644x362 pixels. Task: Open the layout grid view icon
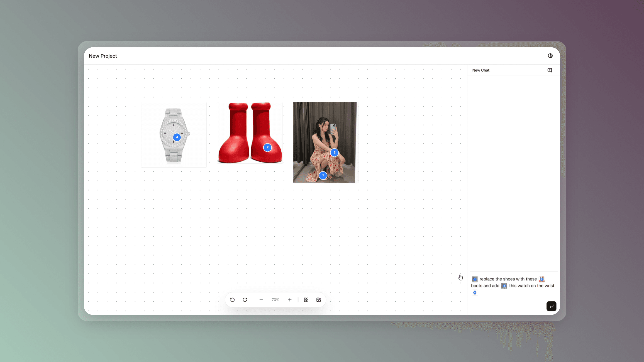click(306, 300)
